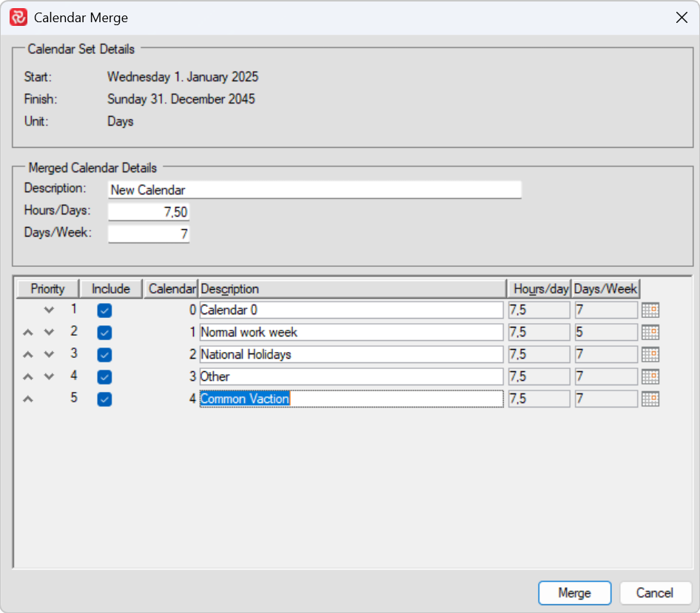700x613 pixels.
Task: Select the Hours/Days input showing 7,50
Action: click(149, 214)
